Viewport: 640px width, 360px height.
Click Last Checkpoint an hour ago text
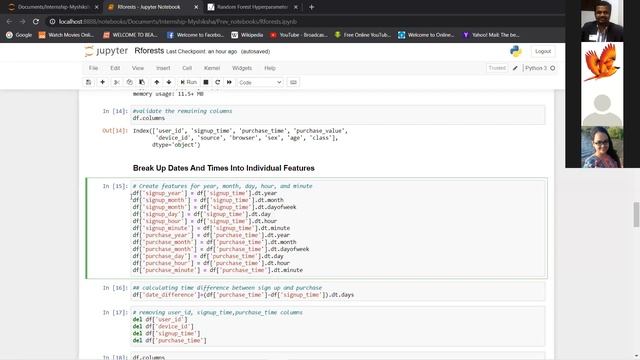(x=201, y=52)
